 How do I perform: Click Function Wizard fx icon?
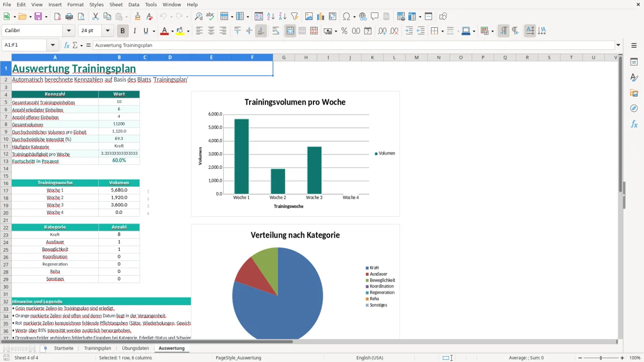click(67, 45)
